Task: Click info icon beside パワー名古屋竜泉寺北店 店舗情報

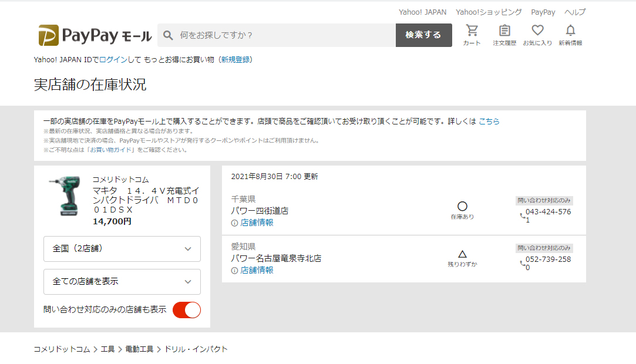Action: 234,271
